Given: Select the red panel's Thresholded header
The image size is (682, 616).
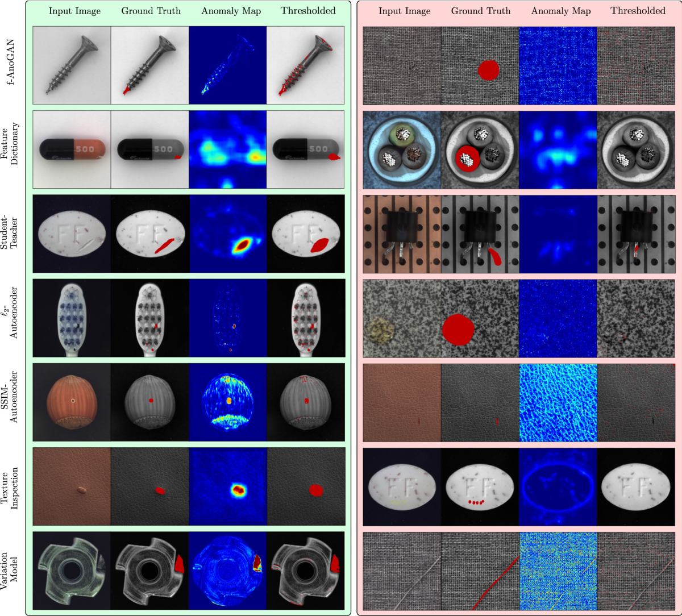Looking at the screenshot, I should [636, 11].
